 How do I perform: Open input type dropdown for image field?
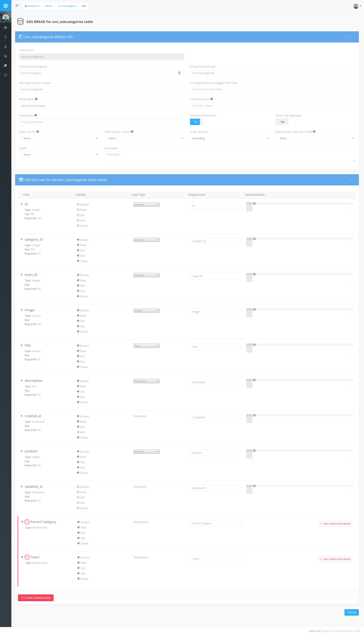[x=147, y=310]
